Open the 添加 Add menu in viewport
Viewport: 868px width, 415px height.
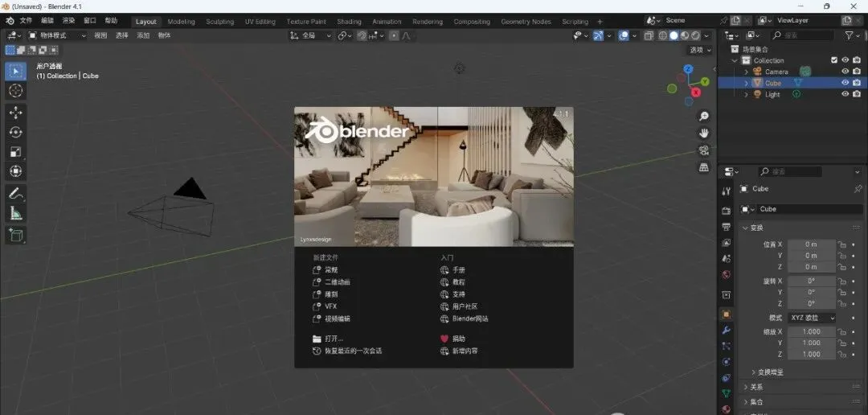coord(143,35)
